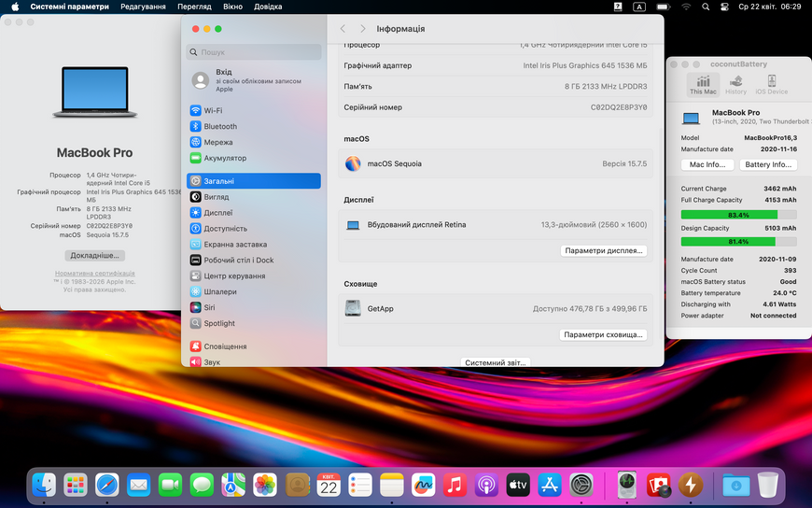Open Photos app in the Dock
Viewport: 812px width, 508px height.
pyautogui.click(x=265, y=486)
